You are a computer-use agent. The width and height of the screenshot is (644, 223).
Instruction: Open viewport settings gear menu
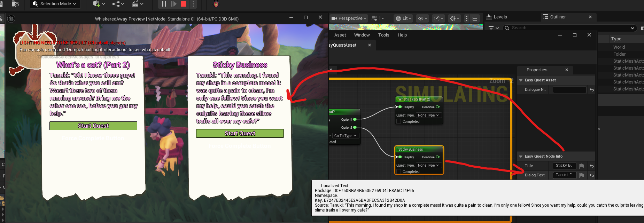(x=455, y=18)
